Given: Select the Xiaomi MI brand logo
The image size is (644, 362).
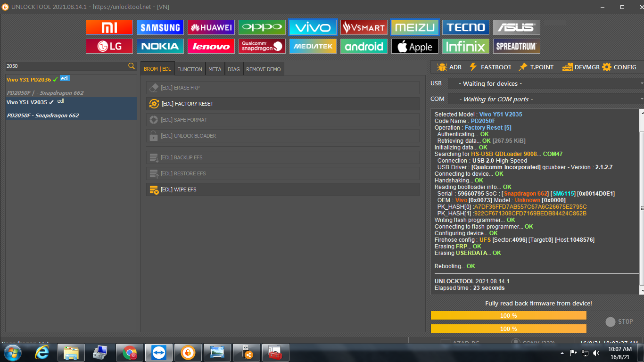Looking at the screenshot, I should point(109,27).
